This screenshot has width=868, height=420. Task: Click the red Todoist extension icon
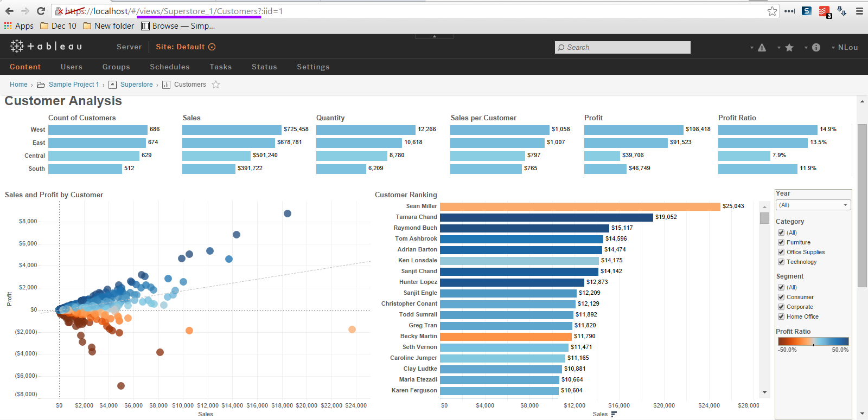coord(824,11)
